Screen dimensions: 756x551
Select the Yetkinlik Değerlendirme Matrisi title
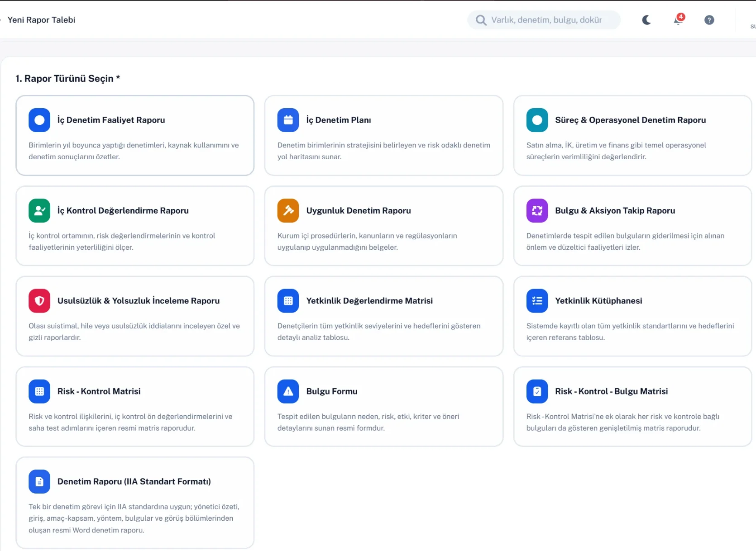tap(369, 301)
